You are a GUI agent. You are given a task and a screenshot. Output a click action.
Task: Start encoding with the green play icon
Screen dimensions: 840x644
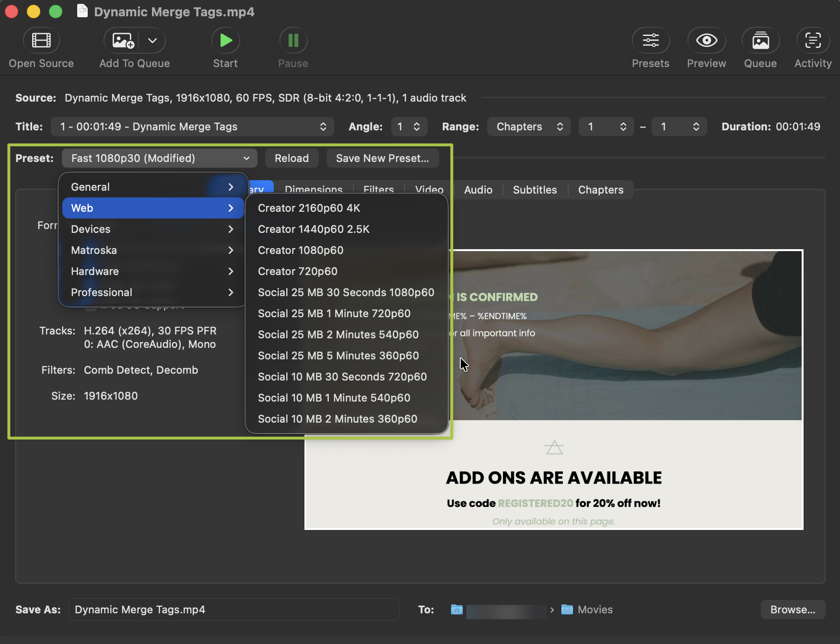(x=225, y=40)
